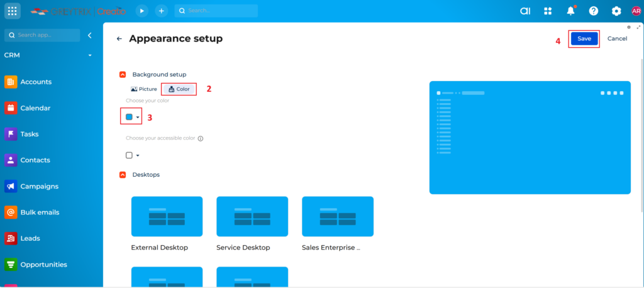Open the accessible color dropdown
Viewport: 644px width, 288px height.
pyautogui.click(x=132, y=155)
